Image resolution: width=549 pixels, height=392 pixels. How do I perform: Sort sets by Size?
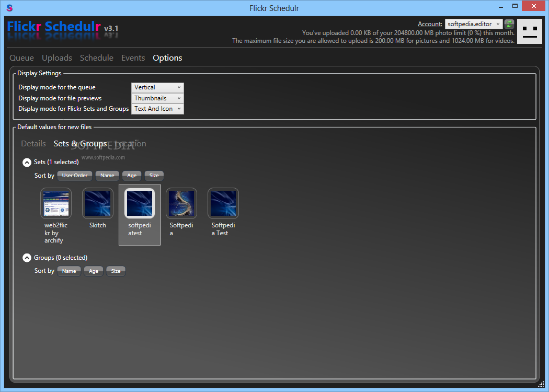point(154,176)
